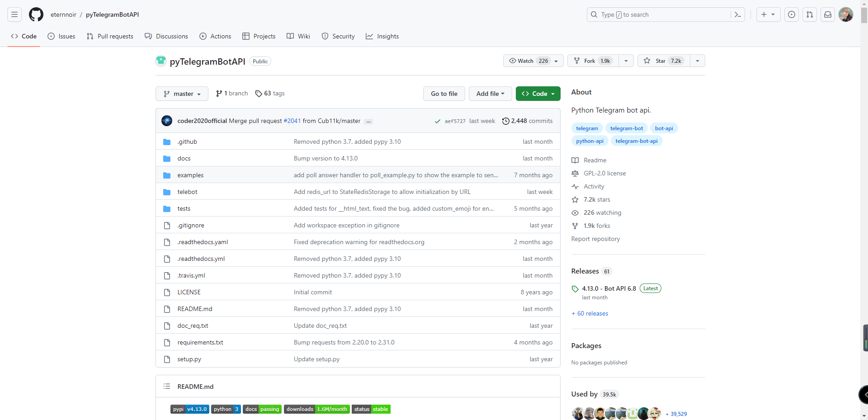Click the license scale icon in About
Image resolution: width=868 pixels, height=420 pixels.
[x=575, y=174]
